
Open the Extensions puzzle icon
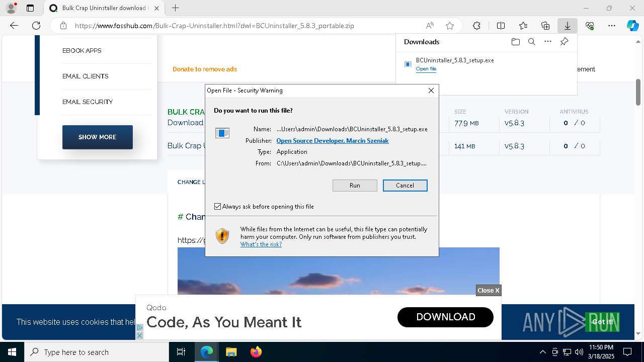tap(476, 26)
